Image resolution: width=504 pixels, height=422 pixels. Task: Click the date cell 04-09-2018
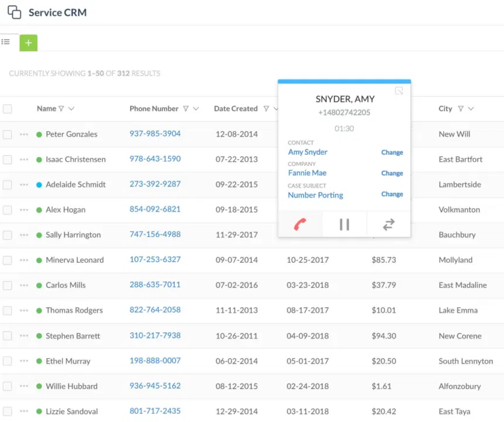[308, 336]
